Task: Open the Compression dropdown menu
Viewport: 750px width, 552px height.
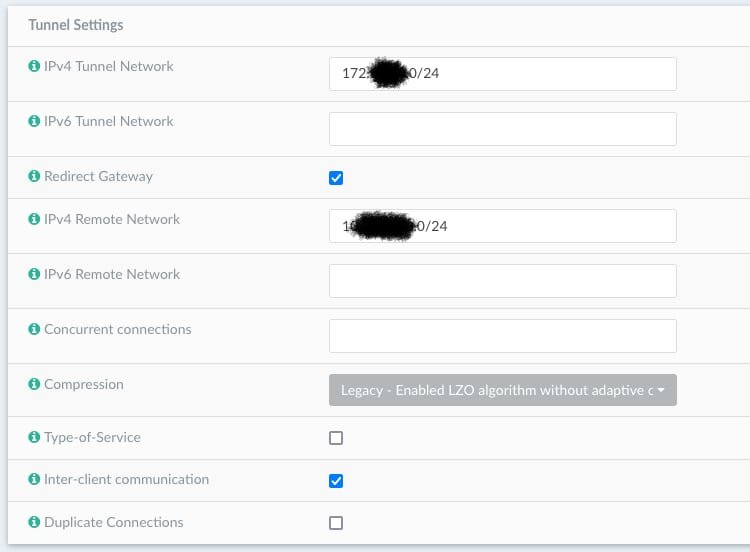Action: [502, 390]
